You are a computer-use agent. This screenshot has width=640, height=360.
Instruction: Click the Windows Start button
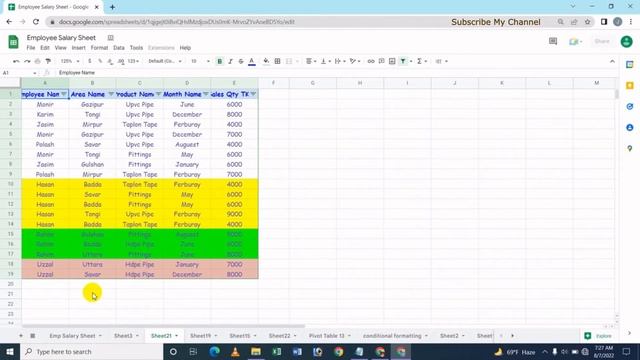coord(10,351)
